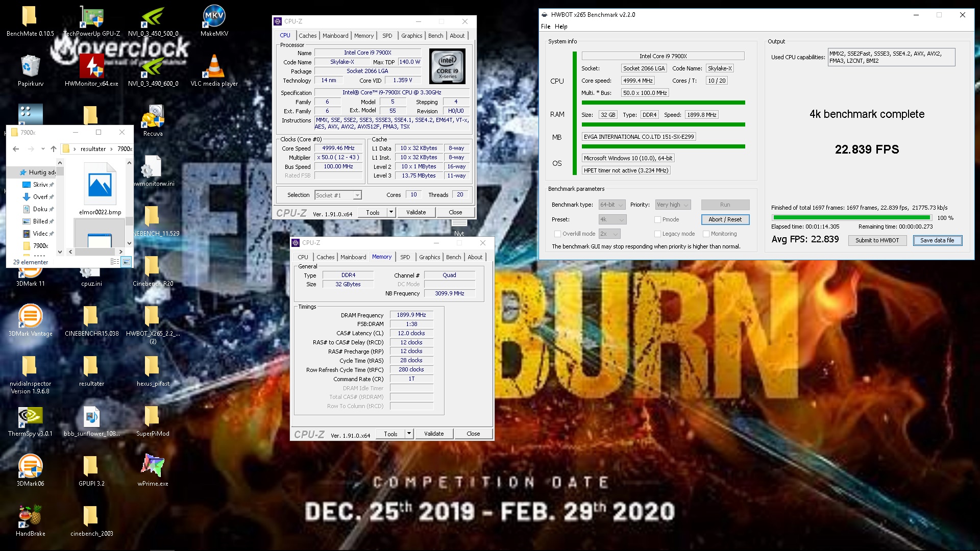Click Submit to HWBOT button
This screenshot has width=980, height=551.
(x=877, y=240)
